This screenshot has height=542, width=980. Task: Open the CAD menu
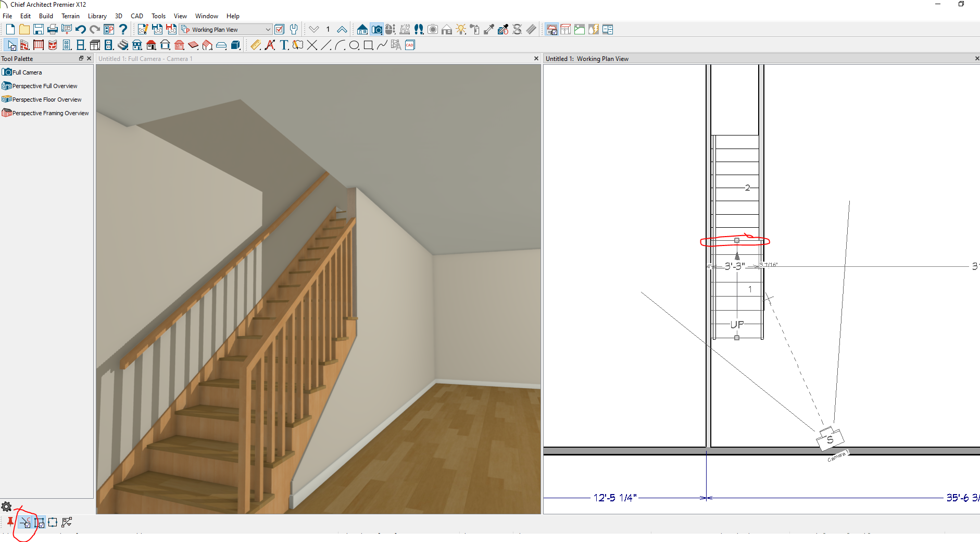pos(137,16)
